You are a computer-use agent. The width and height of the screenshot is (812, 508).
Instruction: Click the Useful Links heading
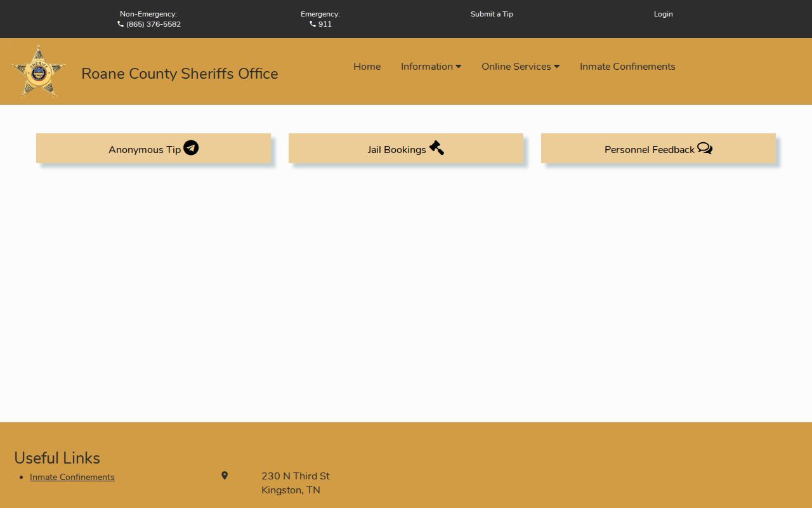pyautogui.click(x=57, y=458)
